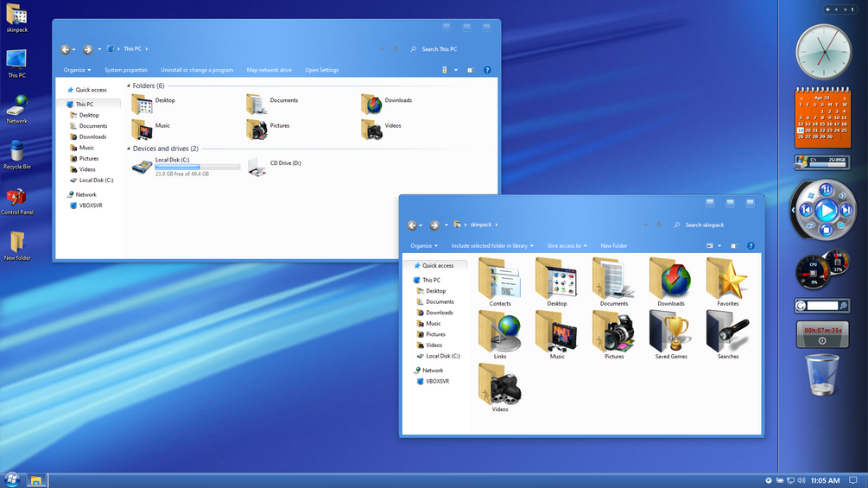Open the Organize dropdown in This PC
This screenshot has width=868, height=488.
77,70
